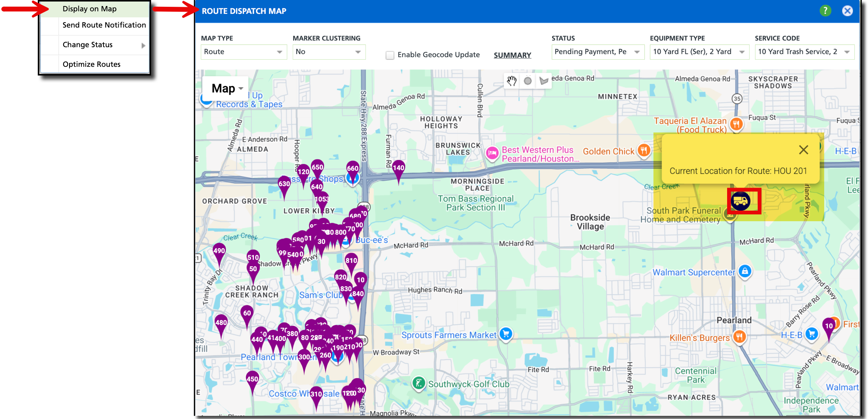
Task: Select the hand pan tool on the map
Action: coord(512,81)
